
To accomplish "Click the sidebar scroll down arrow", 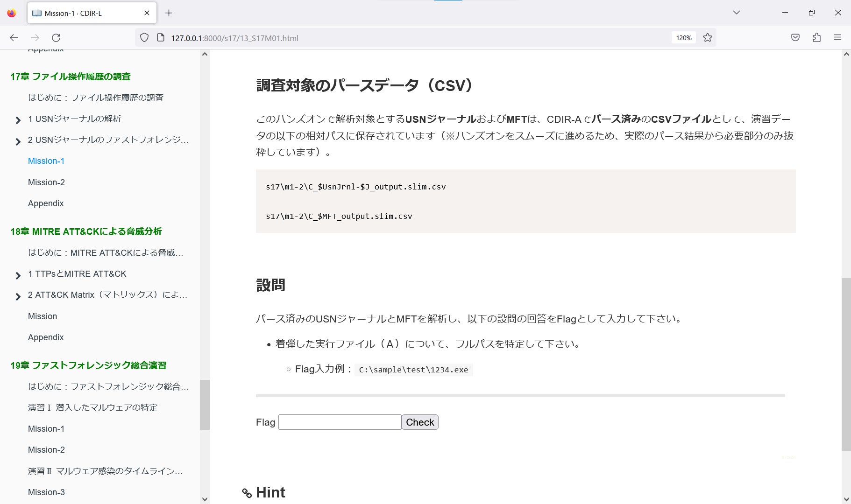I will [205, 499].
